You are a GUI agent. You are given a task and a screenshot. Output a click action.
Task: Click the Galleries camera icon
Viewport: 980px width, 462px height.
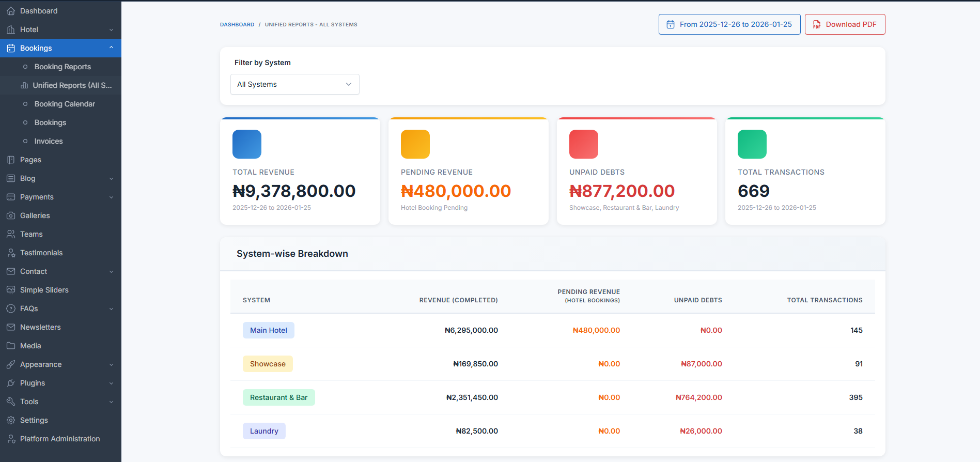11,215
